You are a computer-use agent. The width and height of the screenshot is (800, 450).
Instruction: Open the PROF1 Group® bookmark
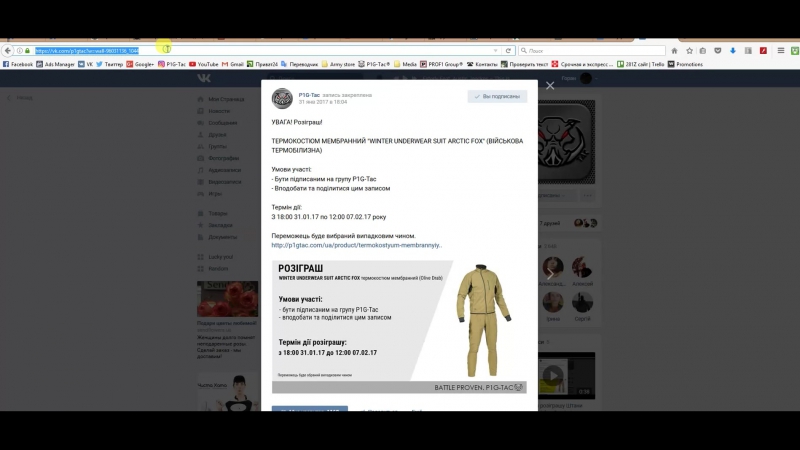click(x=441, y=64)
